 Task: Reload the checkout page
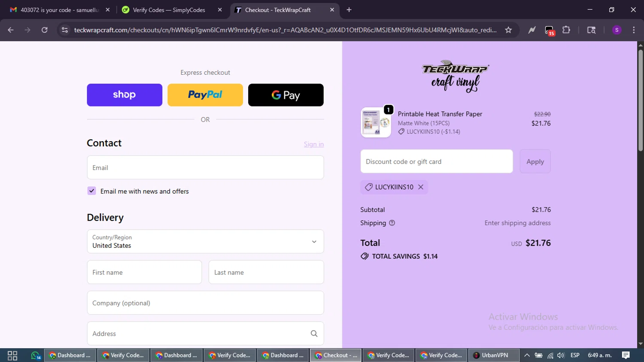45,30
